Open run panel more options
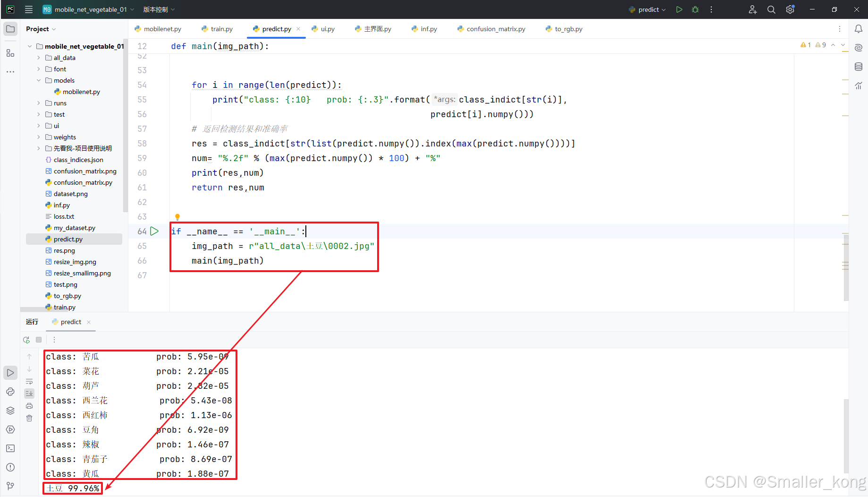Screen dimensions: 868x497 pos(54,340)
